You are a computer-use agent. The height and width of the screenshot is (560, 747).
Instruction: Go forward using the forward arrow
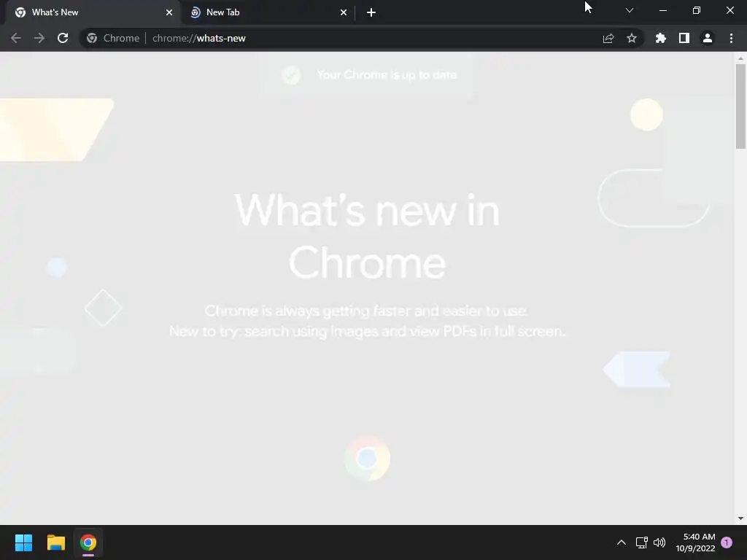39,38
